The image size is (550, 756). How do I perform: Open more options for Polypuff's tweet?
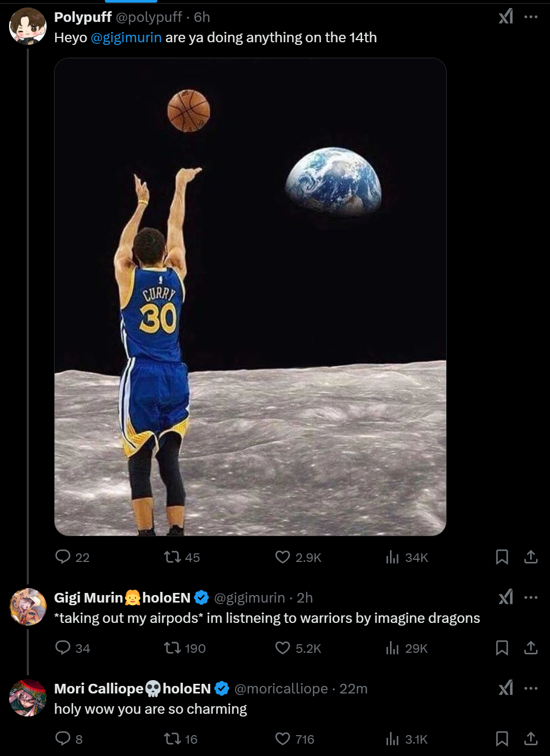pyautogui.click(x=531, y=17)
